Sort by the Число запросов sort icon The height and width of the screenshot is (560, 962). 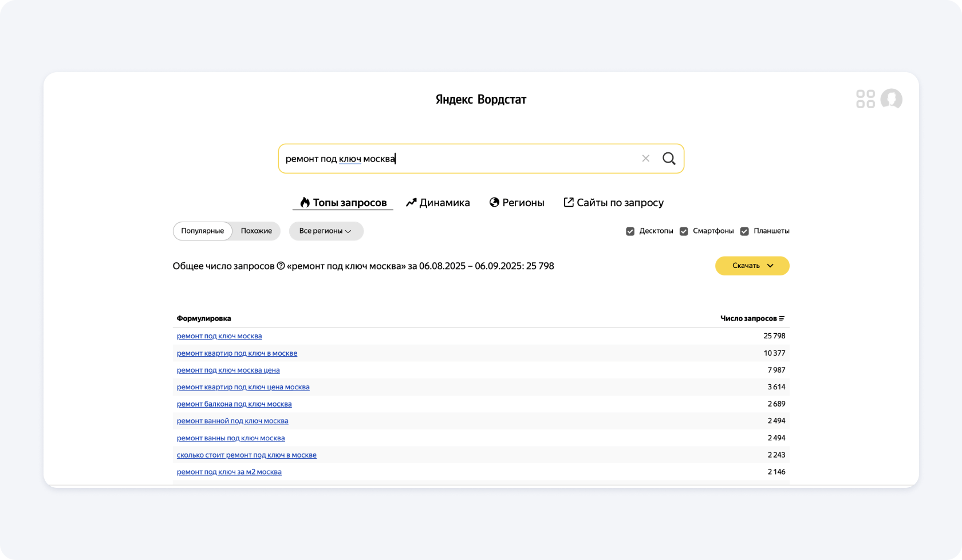(x=782, y=319)
